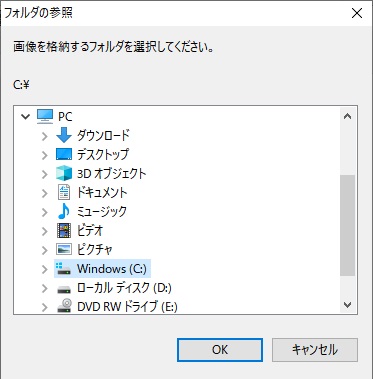Select the 3D オブジェクト folder label

[x=112, y=173]
